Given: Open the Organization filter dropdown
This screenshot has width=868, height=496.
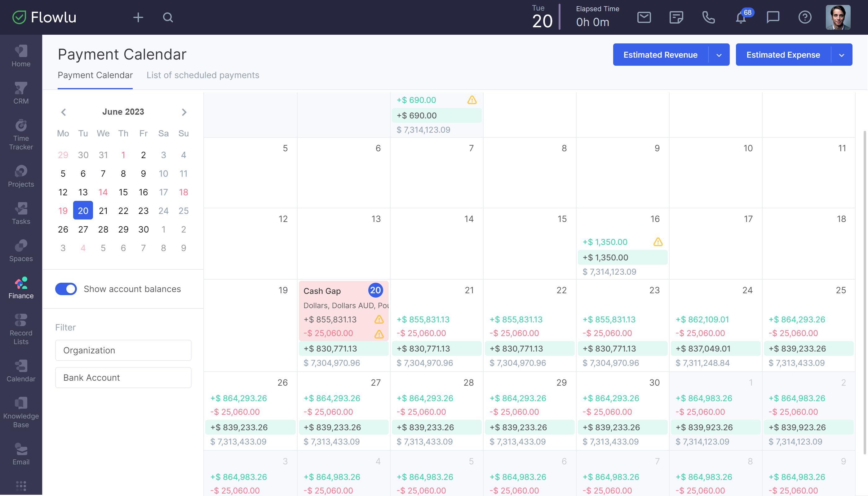Looking at the screenshot, I should (123, 350).
